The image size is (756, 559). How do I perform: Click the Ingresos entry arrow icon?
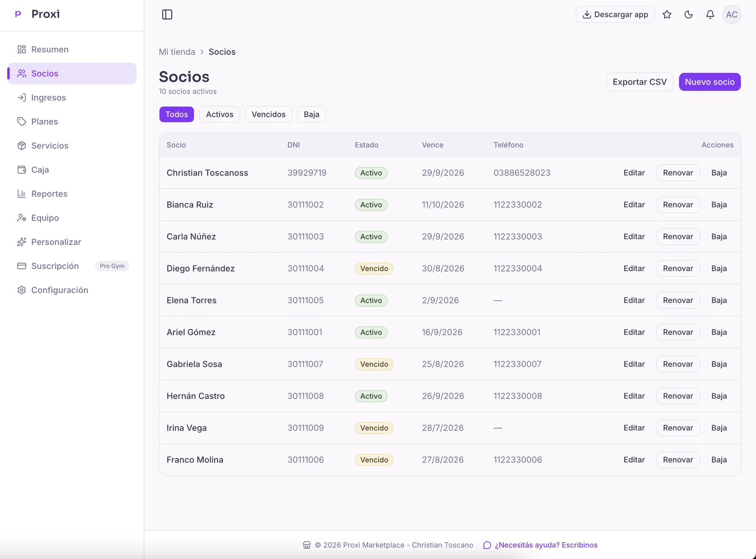(x=22, y=98)
